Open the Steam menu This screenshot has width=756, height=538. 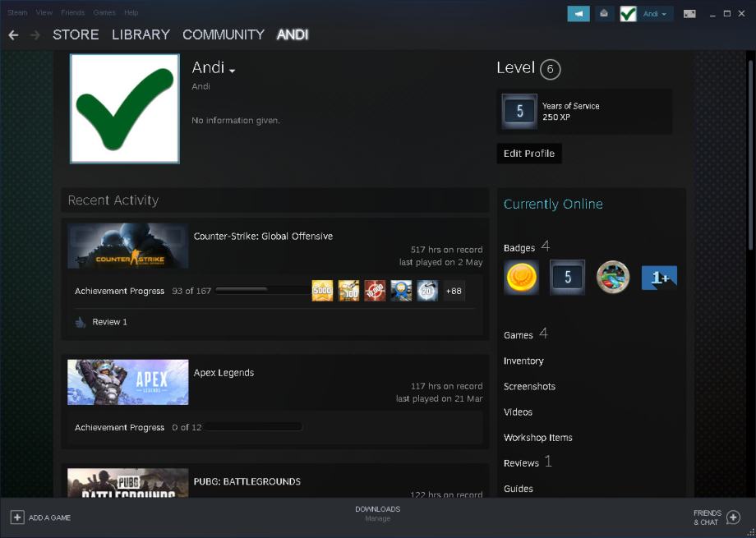[x=16, y=12]
